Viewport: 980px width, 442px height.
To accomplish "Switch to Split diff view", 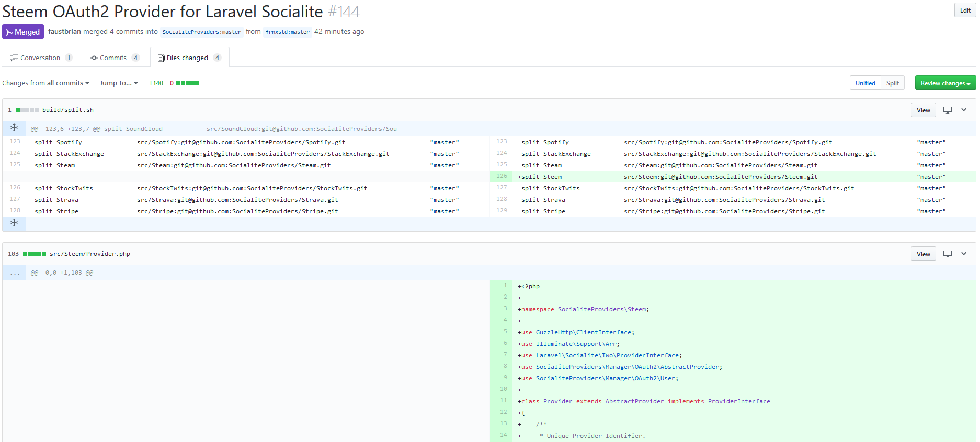I will point(892,83).
